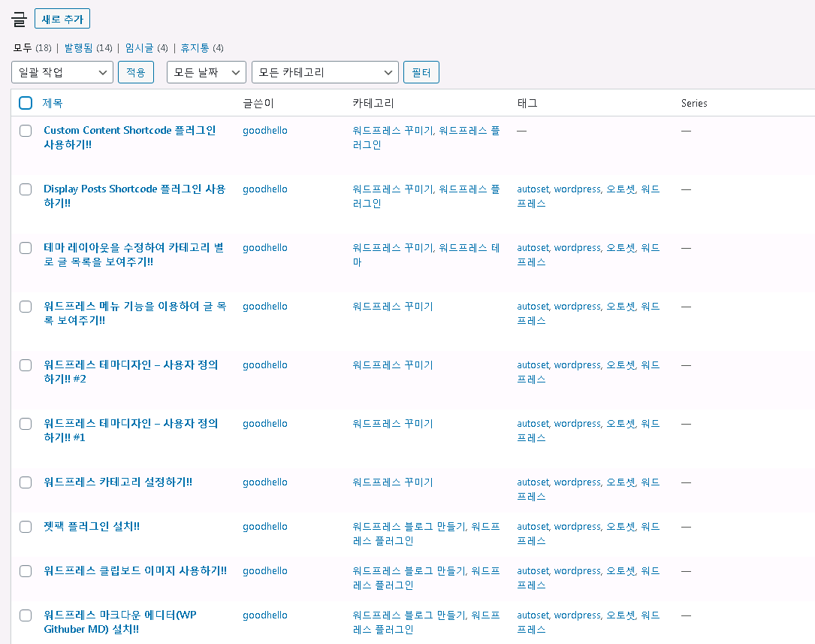The width and height of the screenshot is (815, 644).
Task: Check the 젯팩 플러그인 설치 checkbox
Action: tap(26, 527)
